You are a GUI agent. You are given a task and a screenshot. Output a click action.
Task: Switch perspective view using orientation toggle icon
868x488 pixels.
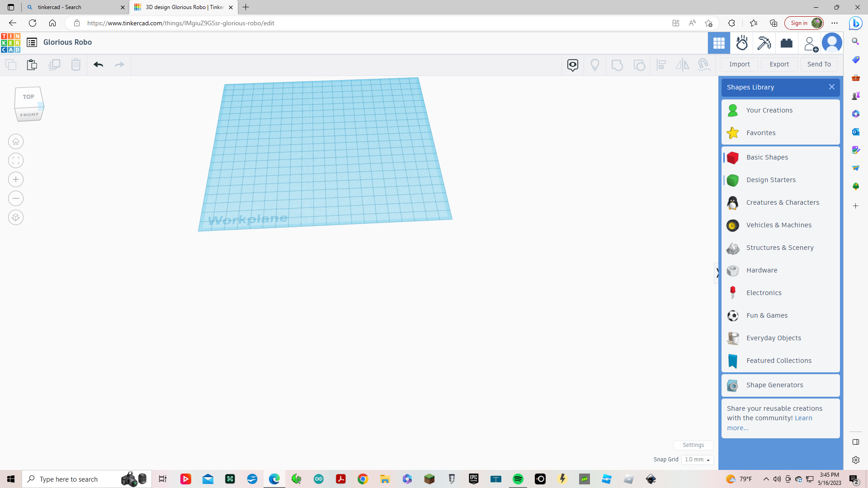coord(16,217)
